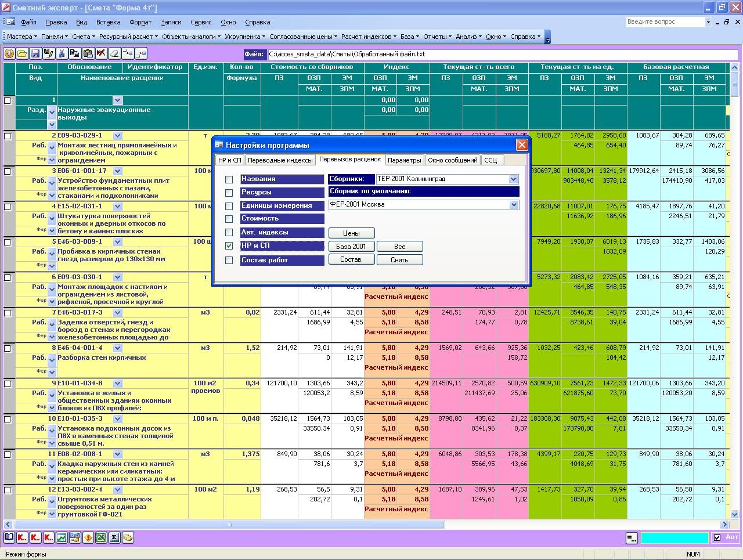Click the База 2001 button
Image resolution: width=743 pixels, height=560 pixels.
351,247
